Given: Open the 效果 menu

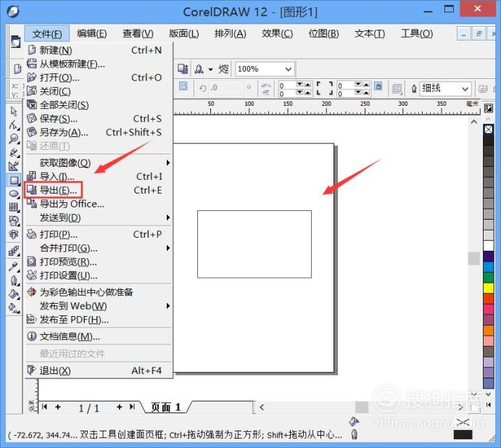Looking at the screenshot, I should pyautogui.click(x=277, y=33).
